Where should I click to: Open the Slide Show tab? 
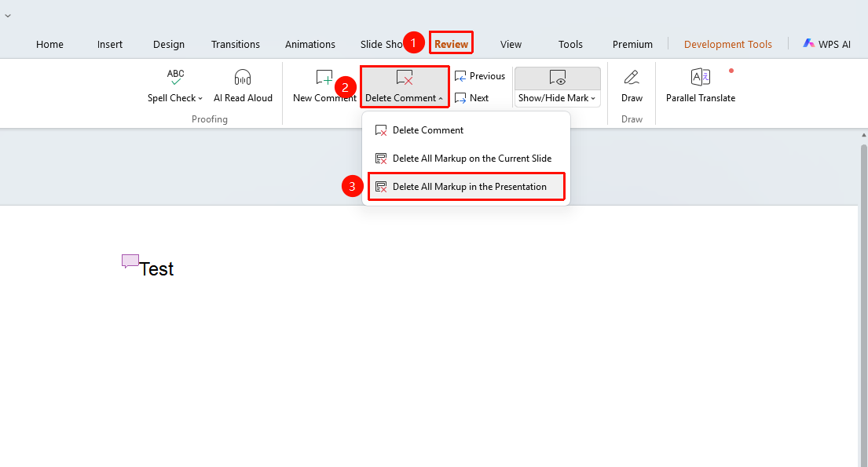(382, 44)
